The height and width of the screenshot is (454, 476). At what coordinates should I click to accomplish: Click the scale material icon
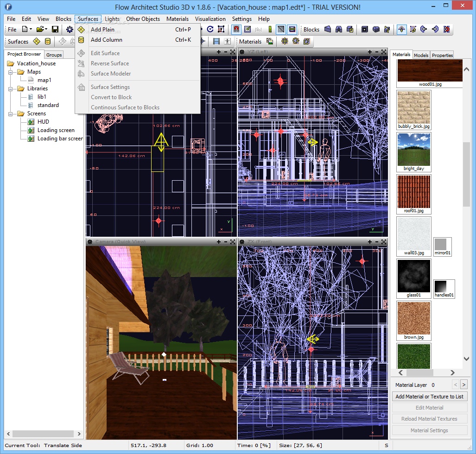pos(307,41)
